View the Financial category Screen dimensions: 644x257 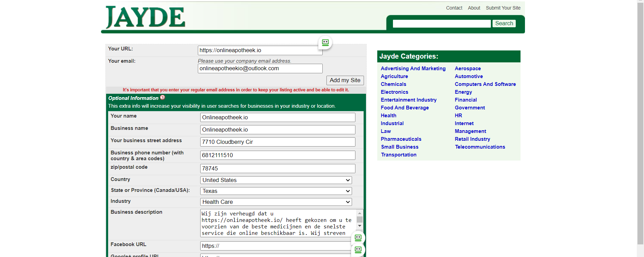click(466, 100)
